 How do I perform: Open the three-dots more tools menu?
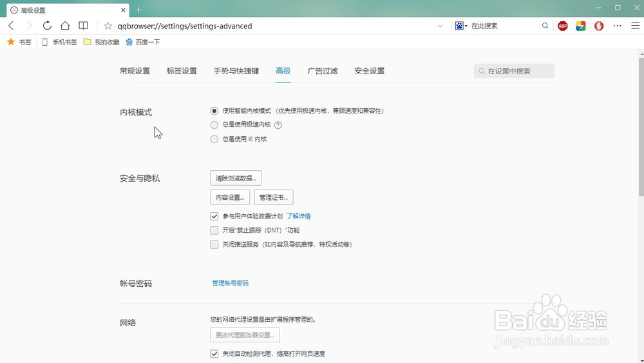tap(618, 26)
